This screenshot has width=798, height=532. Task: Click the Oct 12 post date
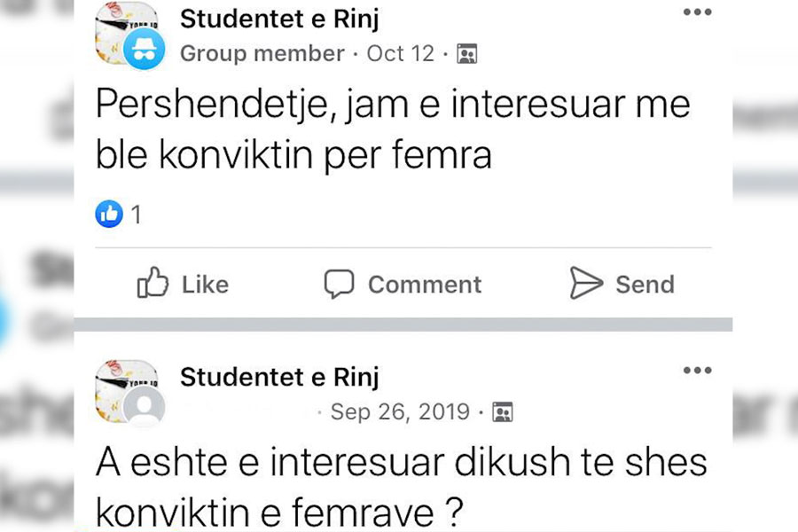[401, 53]
